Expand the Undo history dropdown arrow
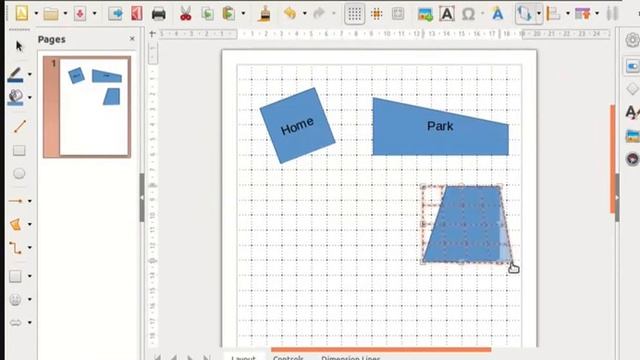This screenshot has width=640, height=360. (304, 13)
